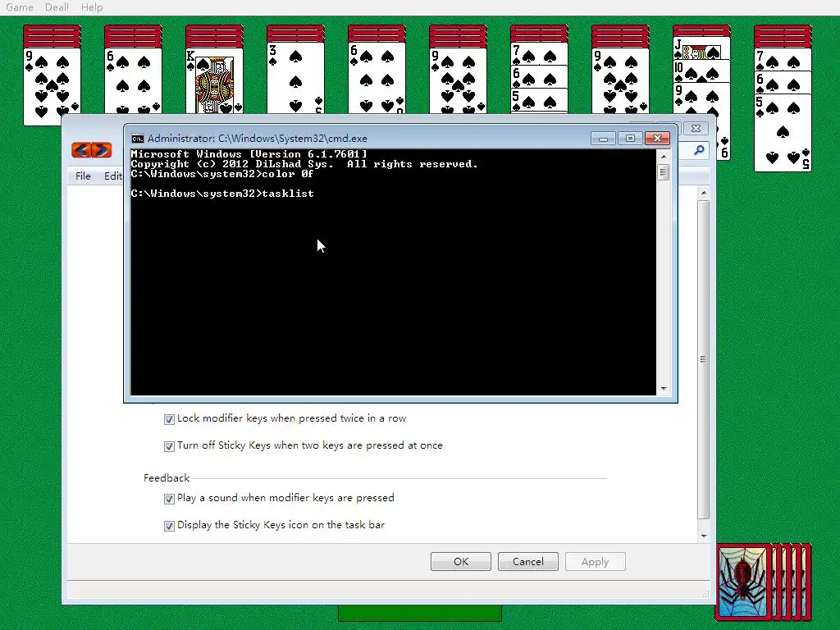Click the search magnifier icon

[699, 151]
